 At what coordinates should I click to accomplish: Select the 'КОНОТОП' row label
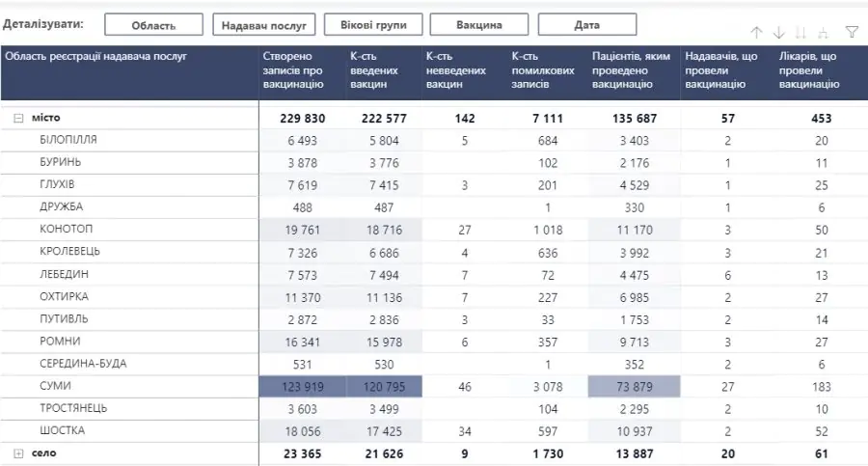[66, 230]
